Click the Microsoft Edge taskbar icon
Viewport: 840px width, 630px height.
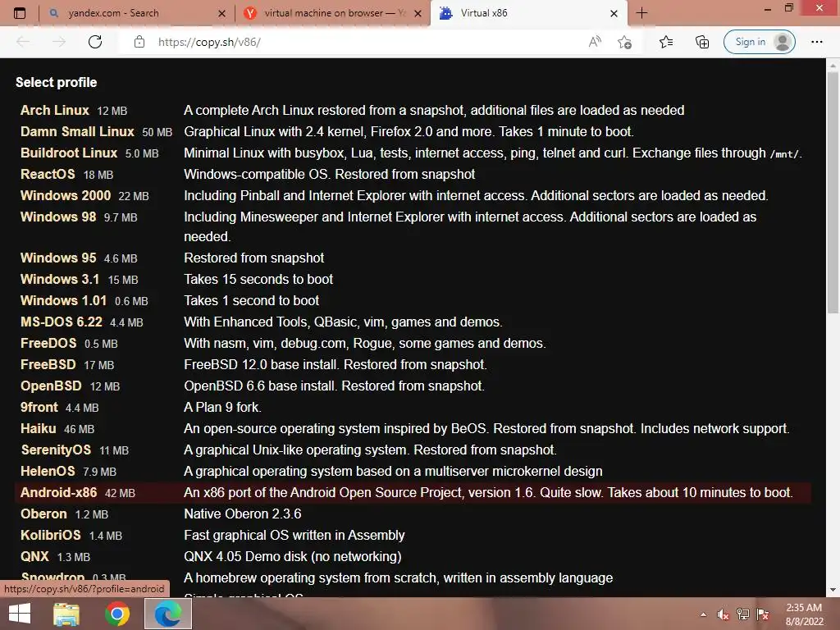pos(168,614)
